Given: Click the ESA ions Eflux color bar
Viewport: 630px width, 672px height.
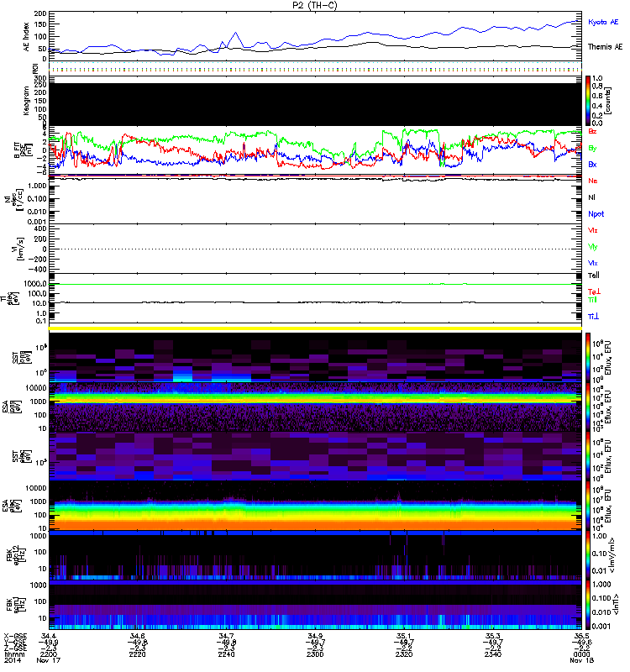Looking at the screenshot, I should (588, 407).
